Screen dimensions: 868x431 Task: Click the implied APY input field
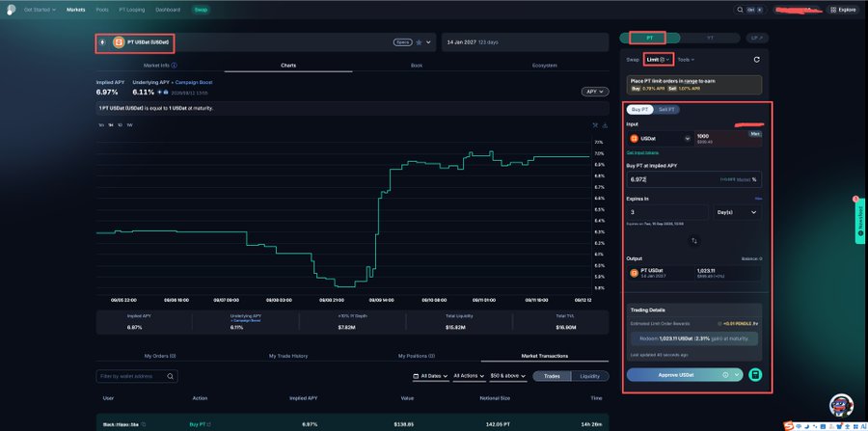[694, 179]
